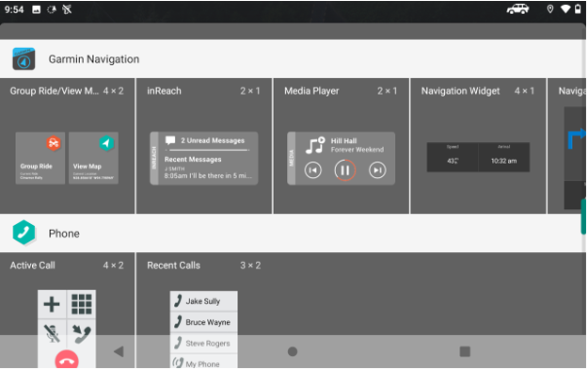Toggle the mute microphone icon
The height and width of the screenshot is (370, 588).
coord(52,333)
